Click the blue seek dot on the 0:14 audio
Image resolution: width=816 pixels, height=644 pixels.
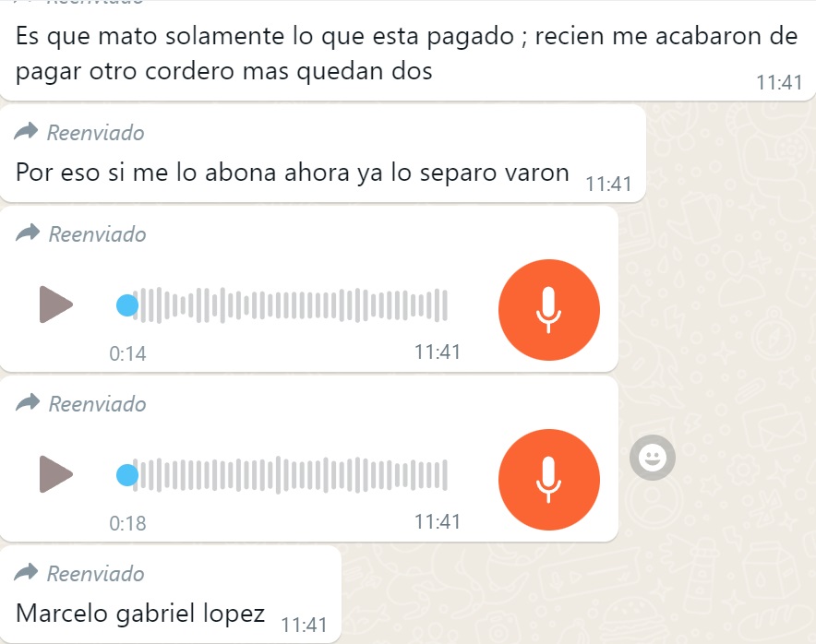pos(127,305)
